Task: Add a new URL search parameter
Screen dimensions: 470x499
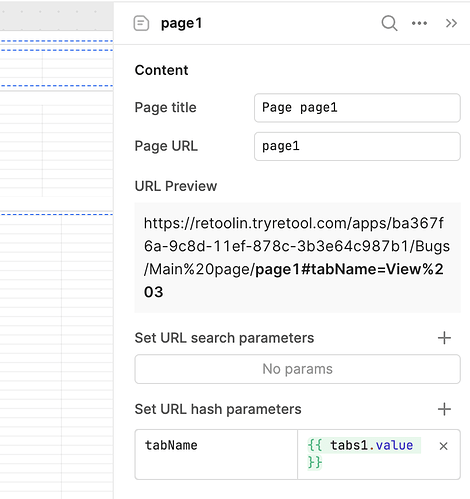Action: [x=444, y=338]
